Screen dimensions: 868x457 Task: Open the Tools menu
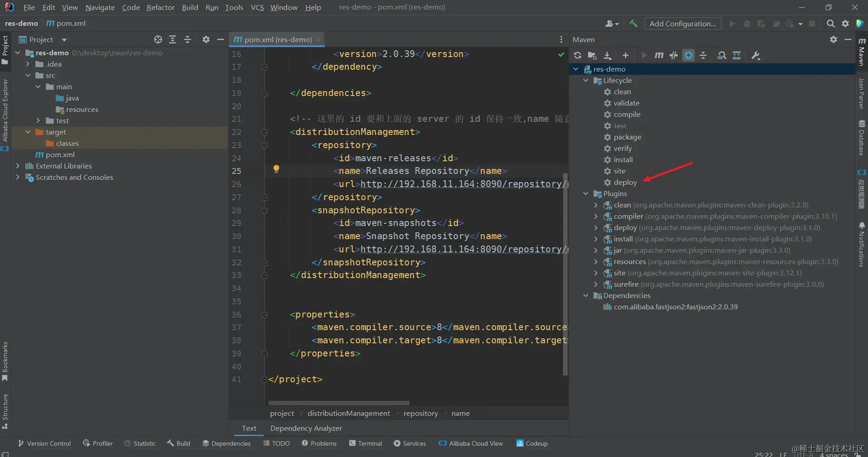click(234, 7)
